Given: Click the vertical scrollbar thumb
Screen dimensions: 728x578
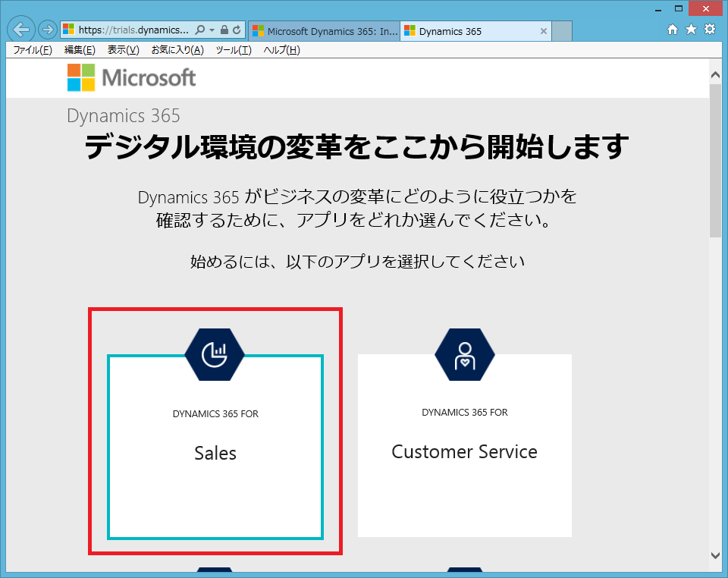Looking at the screenshot, I should [715, 161].
